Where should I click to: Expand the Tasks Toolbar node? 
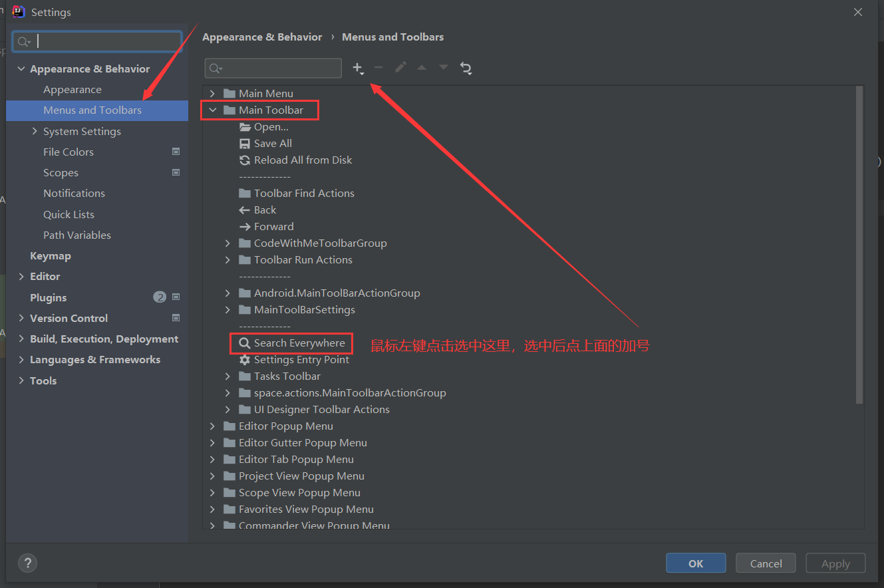point(227,376)
